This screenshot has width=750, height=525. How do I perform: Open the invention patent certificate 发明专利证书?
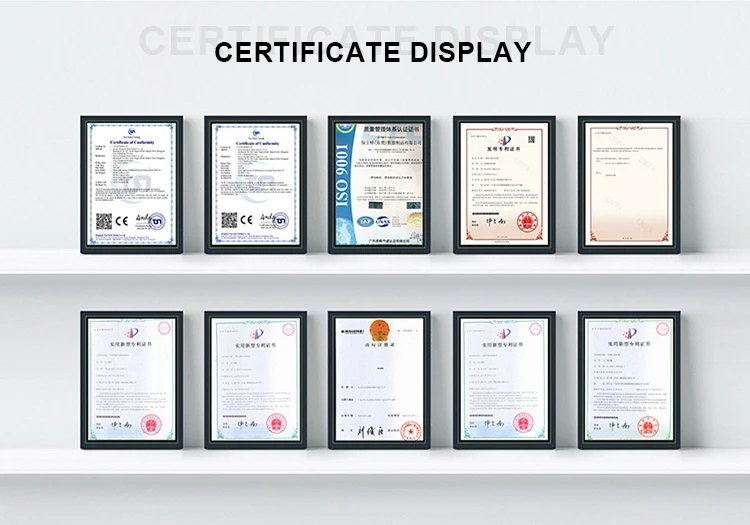pyautogui.click(x=504, y=185)
